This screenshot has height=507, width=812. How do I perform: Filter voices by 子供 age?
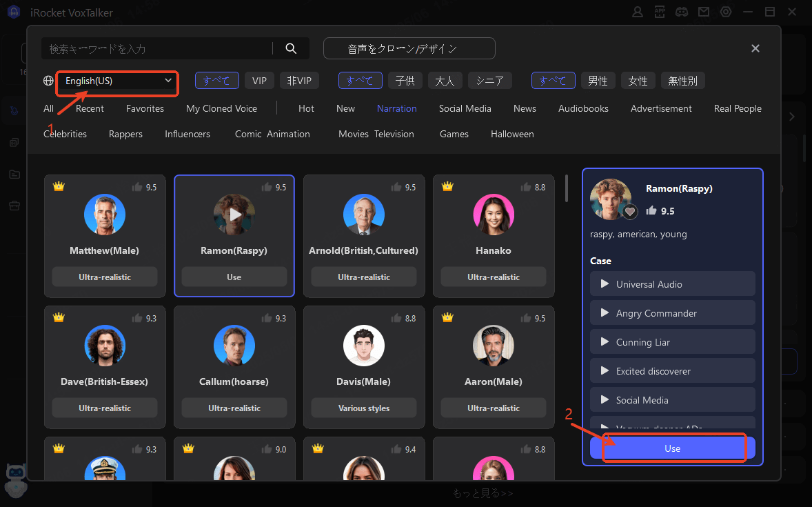[x=405, y=80]
